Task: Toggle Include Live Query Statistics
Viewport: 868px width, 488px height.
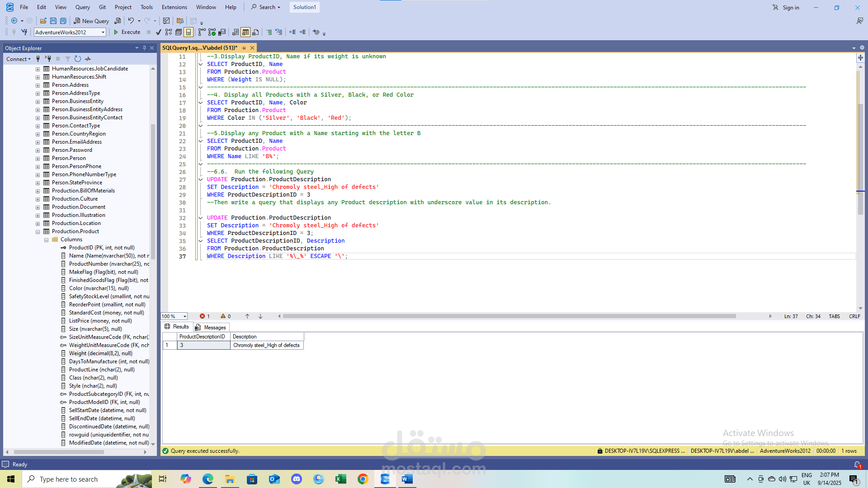Action: coord(212,32)
